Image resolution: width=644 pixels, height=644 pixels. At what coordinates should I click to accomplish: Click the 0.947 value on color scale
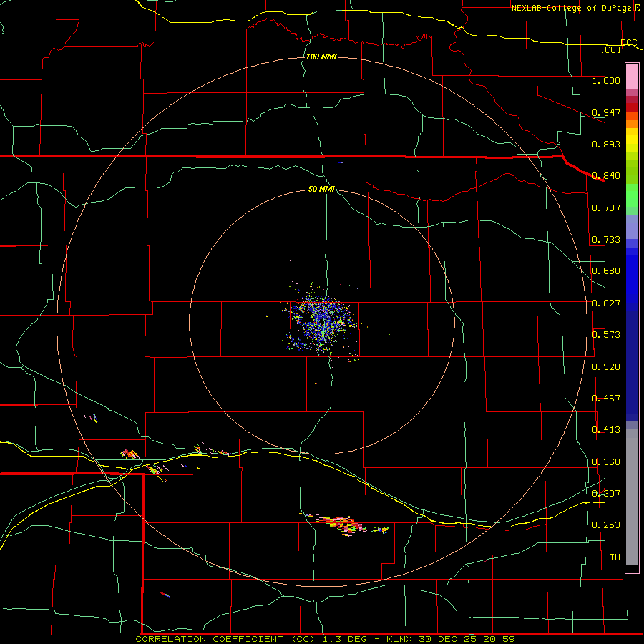coord(606,112)
